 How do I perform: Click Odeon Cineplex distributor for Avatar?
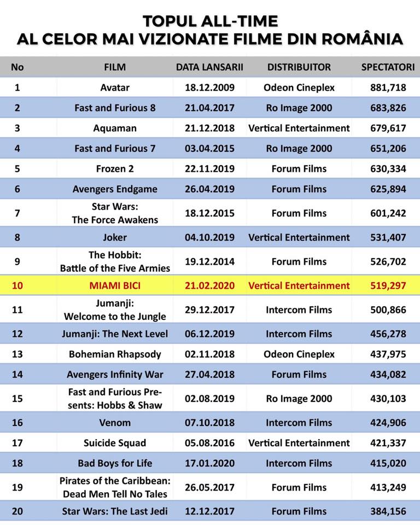(299, 87)
